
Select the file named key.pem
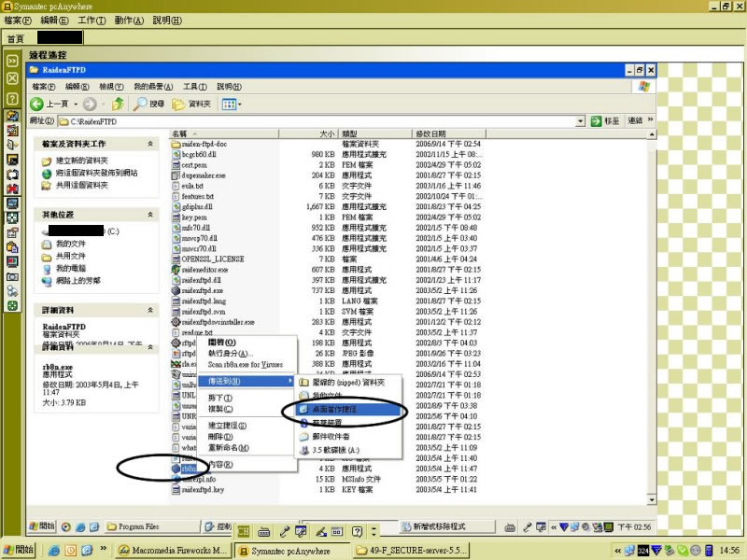click(x=194, y=217)
